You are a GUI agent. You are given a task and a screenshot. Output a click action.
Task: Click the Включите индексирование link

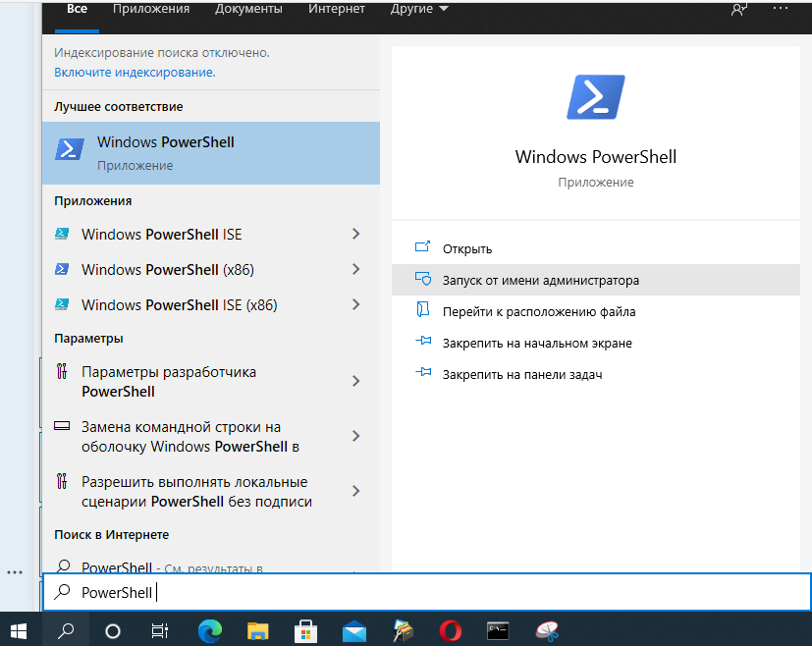tap(135, 73)
